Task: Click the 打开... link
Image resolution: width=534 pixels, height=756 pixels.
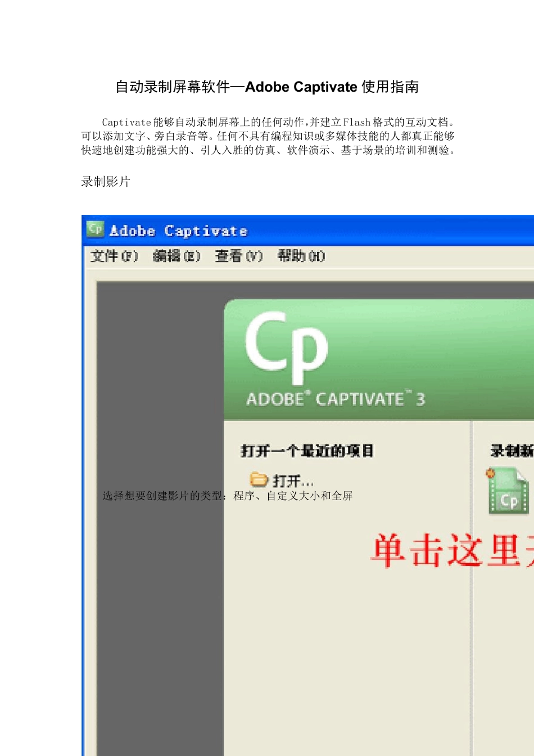Action: pos(293,481)
